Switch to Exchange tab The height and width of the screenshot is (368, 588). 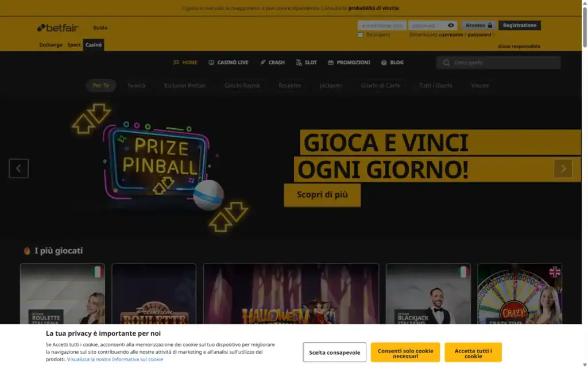tap(51, 45)
